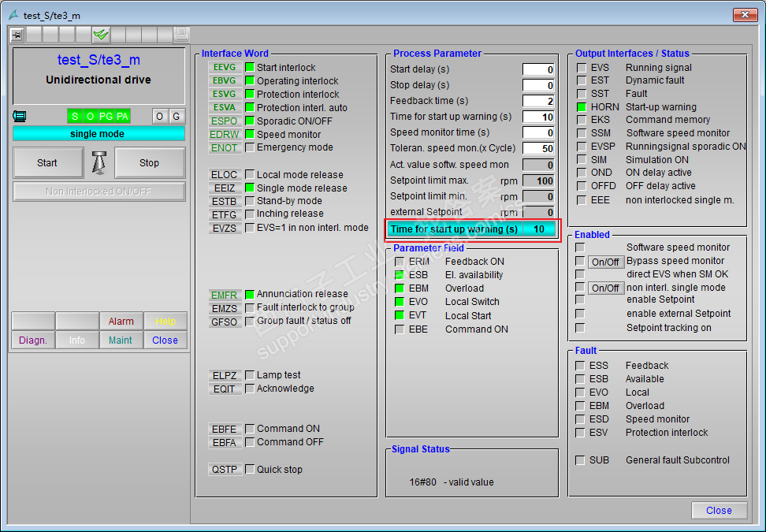
Task: Click the greyed printer icon
Action: pyautogui.click(x=181, y=35)
